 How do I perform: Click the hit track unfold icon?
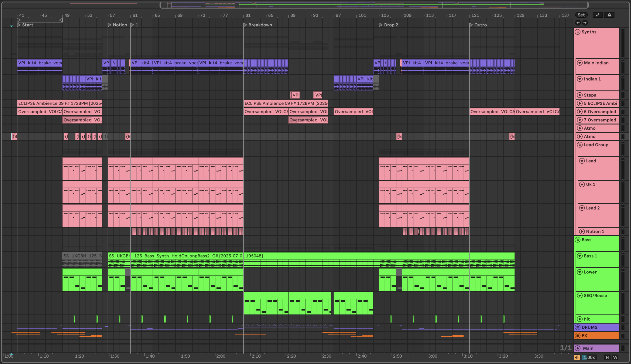[x=580, y=319]
